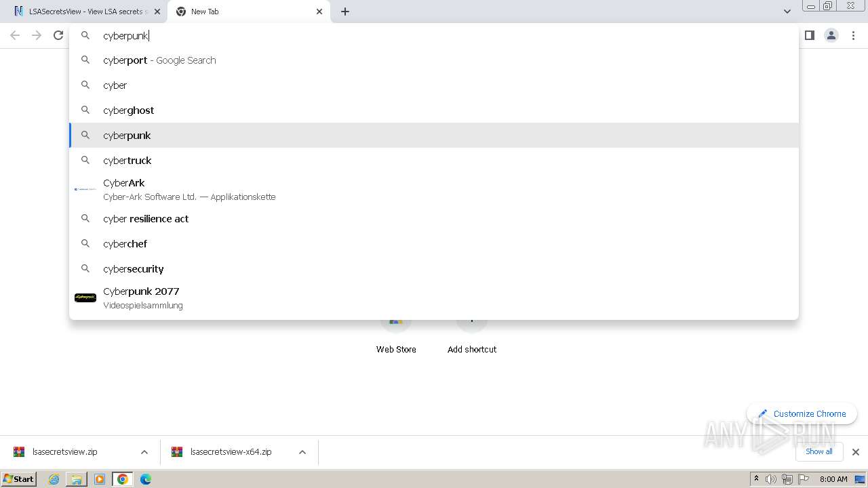Click the CyberArk logo thumbnail
Screen dimensions: 868x488
point(85,189)
